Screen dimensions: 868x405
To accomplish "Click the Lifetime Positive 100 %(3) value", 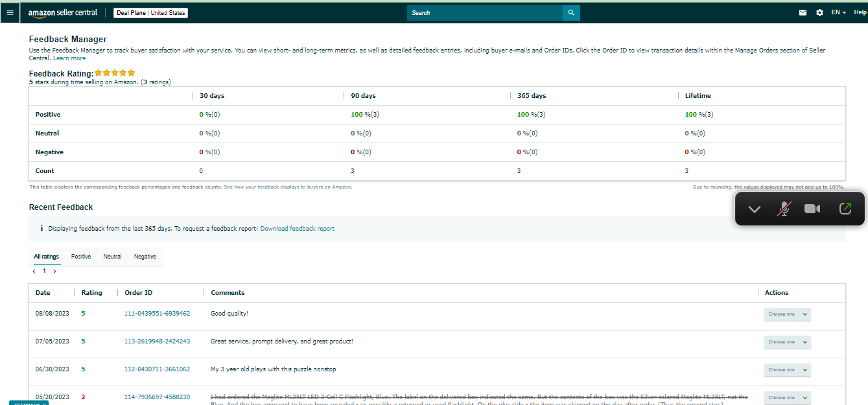I will point(699,115).
